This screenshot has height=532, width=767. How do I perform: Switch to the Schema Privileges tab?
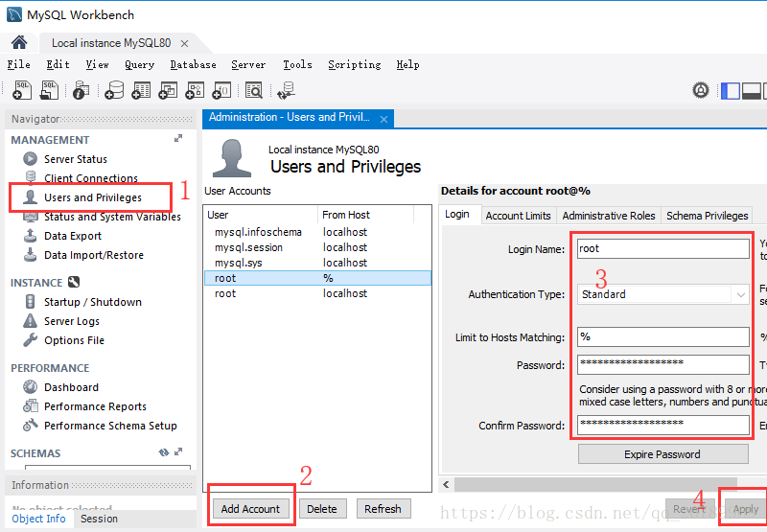click(708, 216)
